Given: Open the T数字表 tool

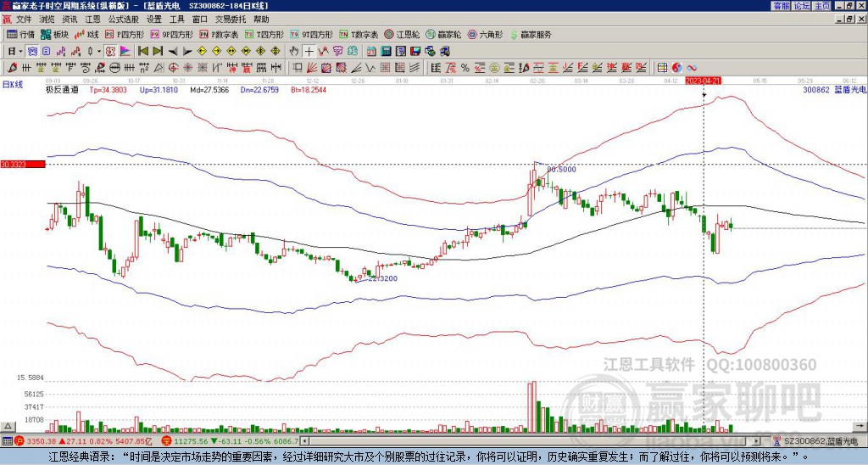Looking at the screenshot, I should 359,34.
